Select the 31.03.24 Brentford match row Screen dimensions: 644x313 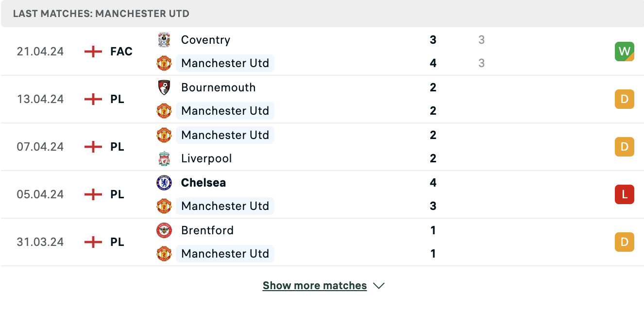(x=322, y=242)
